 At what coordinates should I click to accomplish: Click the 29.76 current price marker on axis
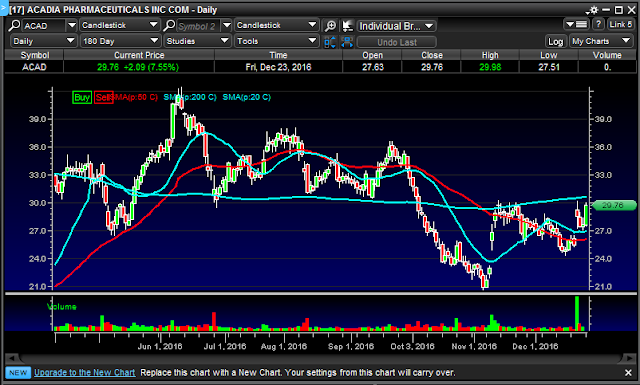[x=614, y=205]
